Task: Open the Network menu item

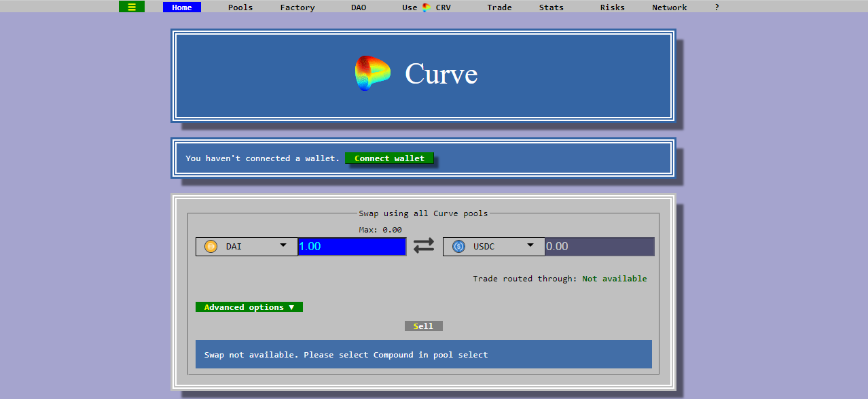Action: coord(670,7)
